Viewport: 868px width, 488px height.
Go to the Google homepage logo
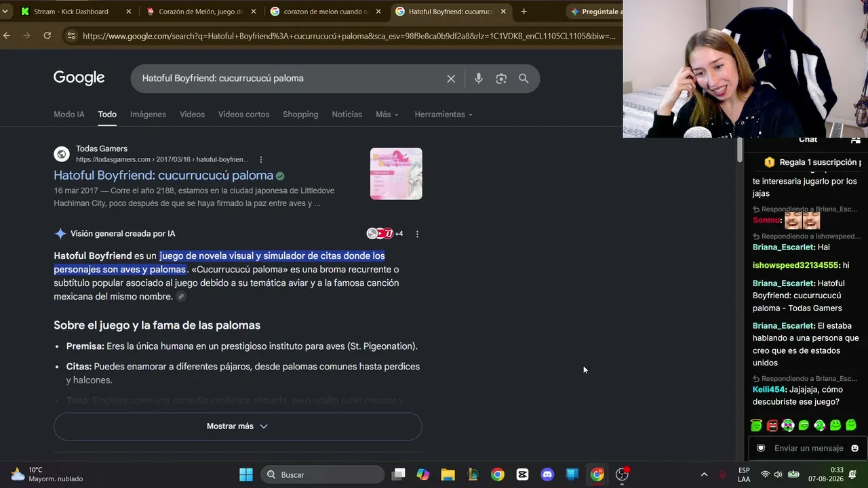[x=79, y=78]
